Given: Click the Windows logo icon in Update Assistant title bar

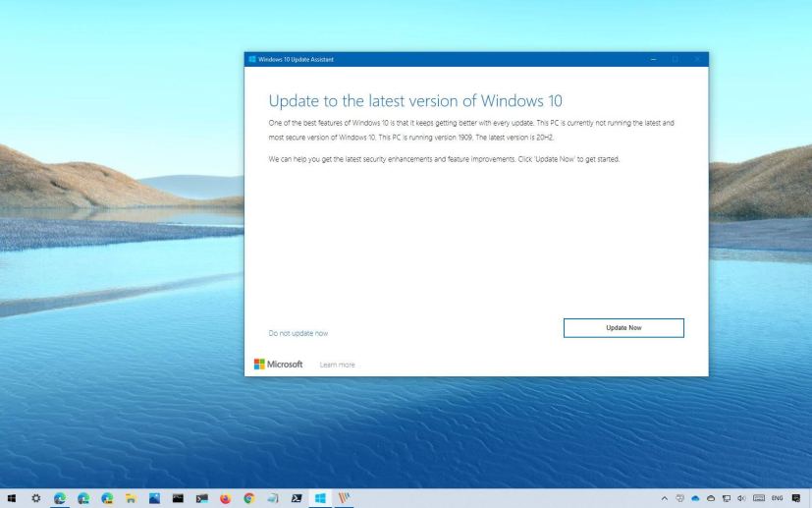Looking at the screenshot, I should coord(252,59).
